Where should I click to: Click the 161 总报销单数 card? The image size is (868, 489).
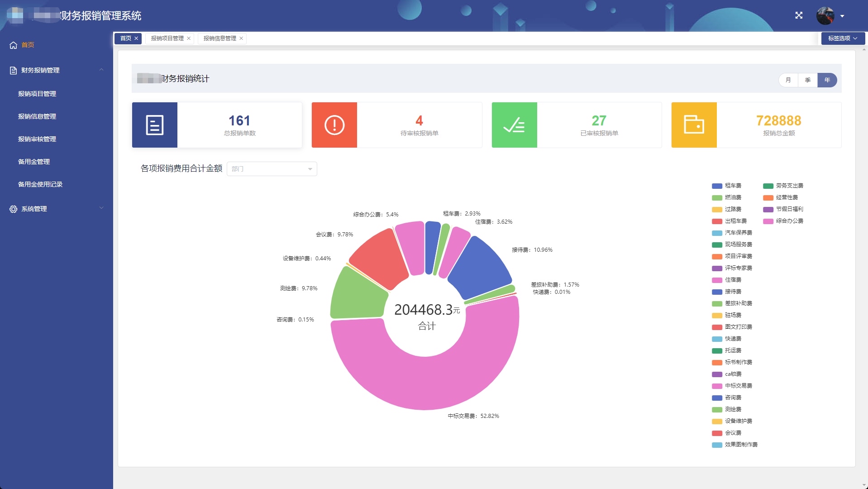217,125
